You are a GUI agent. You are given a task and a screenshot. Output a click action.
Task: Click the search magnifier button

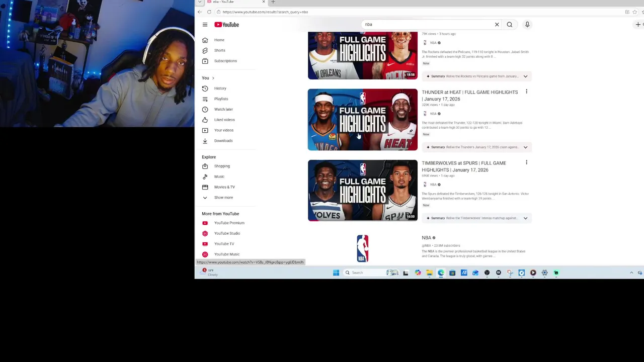click(509, 24)
